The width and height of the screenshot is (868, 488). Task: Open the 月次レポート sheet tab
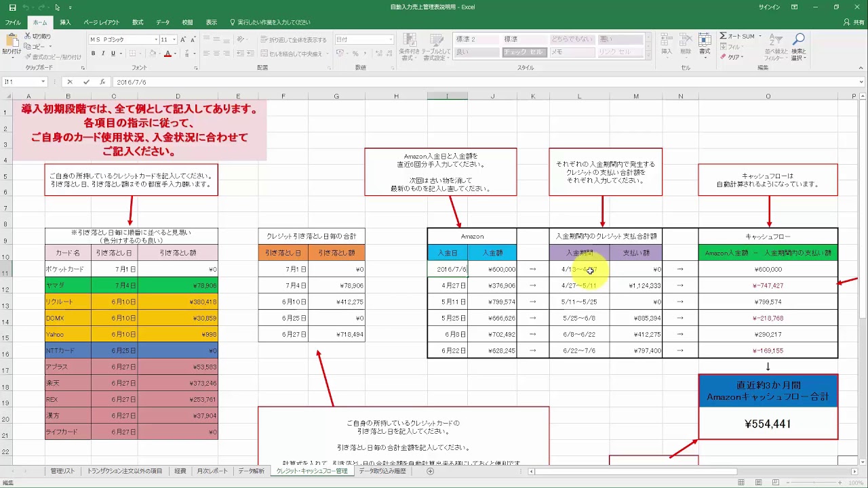point(212,470)
